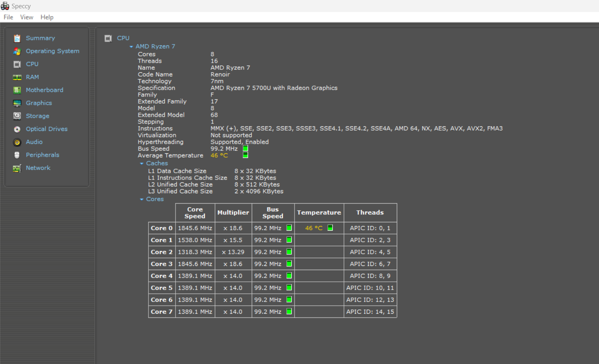Click the Operating System Windows flag icon

pyautogui.click(x=17, y=51)
